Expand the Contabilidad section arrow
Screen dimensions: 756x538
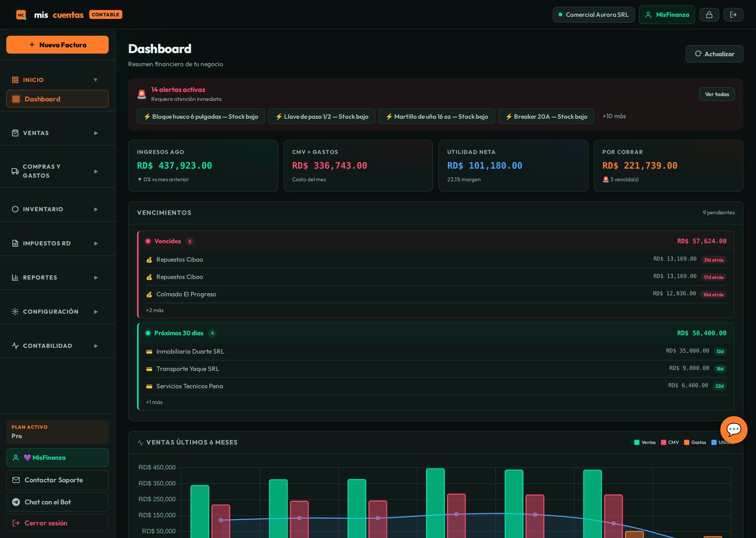96,346
